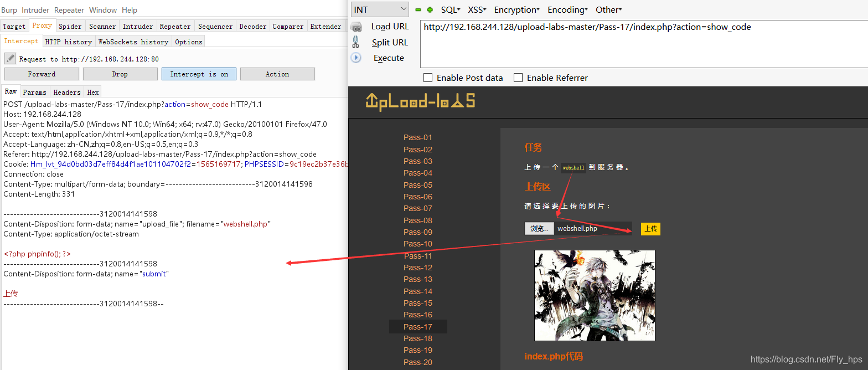Image resolution: width=868 pixels, height=370 pixels.
Task: Open Pass-20 in the sidebar
Action: [x=418, y=362]
